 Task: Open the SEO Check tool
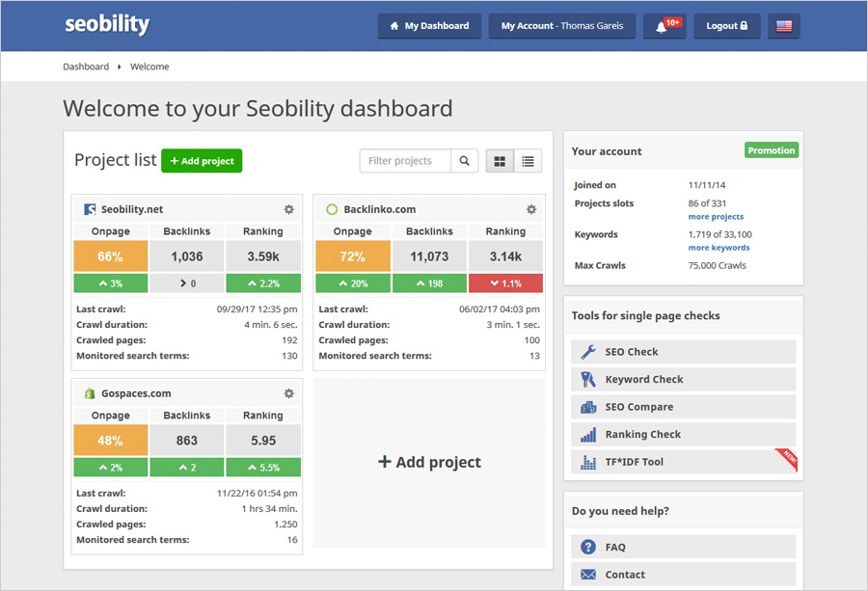click(x=684, y=352)
